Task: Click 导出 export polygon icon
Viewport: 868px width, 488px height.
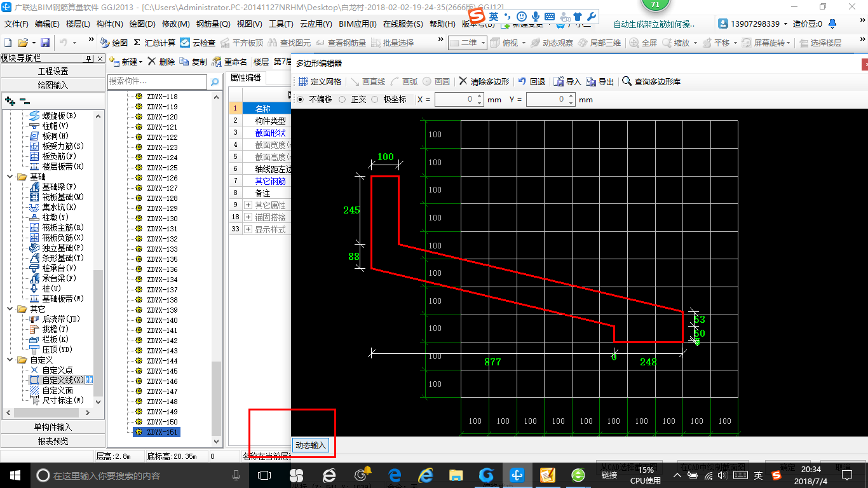Action: (x=600, y=81)
